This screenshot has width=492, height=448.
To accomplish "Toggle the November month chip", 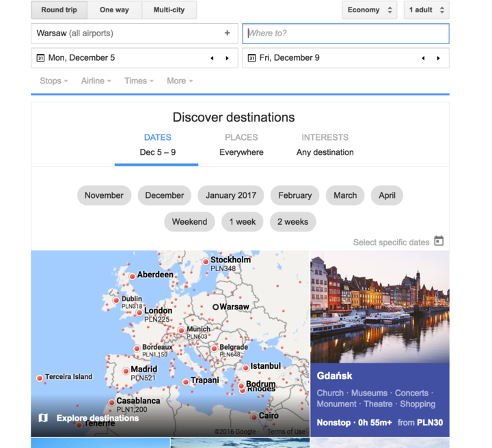I will coord(104,195).
